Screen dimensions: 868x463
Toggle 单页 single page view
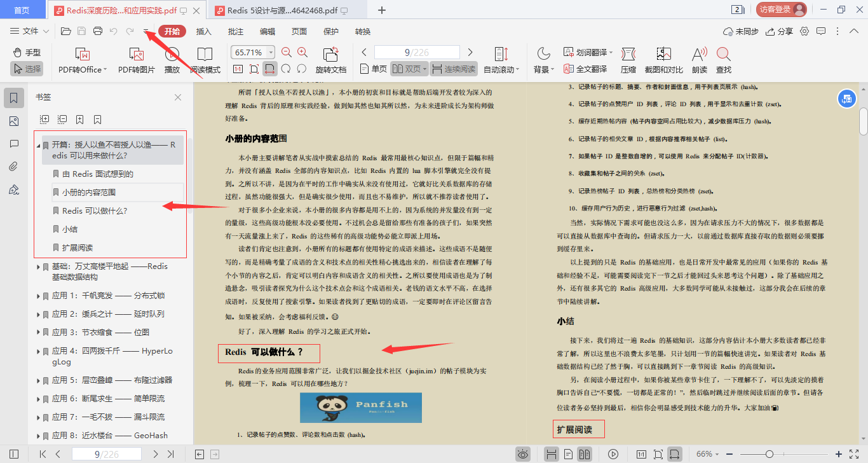click(374, 69)
